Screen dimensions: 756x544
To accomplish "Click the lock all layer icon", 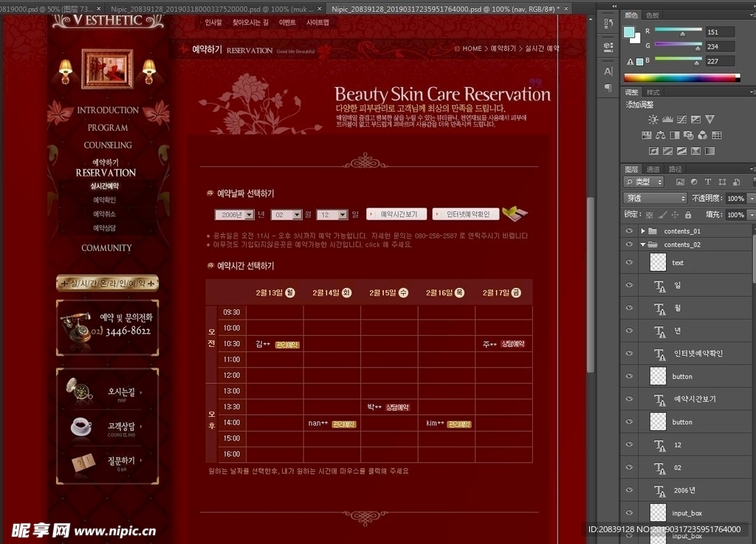I will [688, 215].
